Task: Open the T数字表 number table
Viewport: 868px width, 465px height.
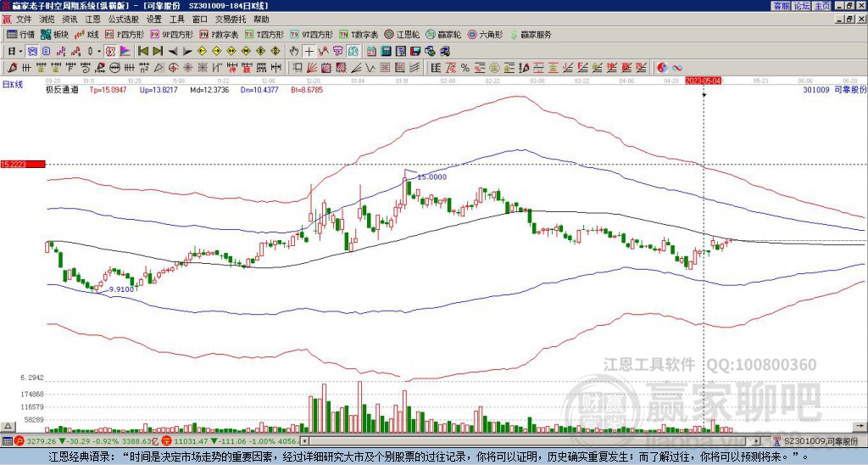Action: coord(359,34)
